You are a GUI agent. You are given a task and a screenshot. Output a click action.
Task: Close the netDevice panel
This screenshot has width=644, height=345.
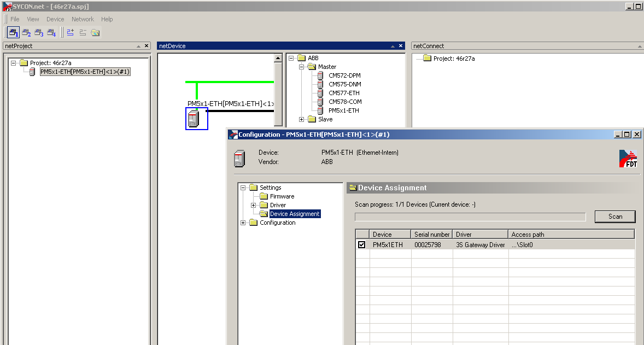pyautogui.click(x=400, y=46)
